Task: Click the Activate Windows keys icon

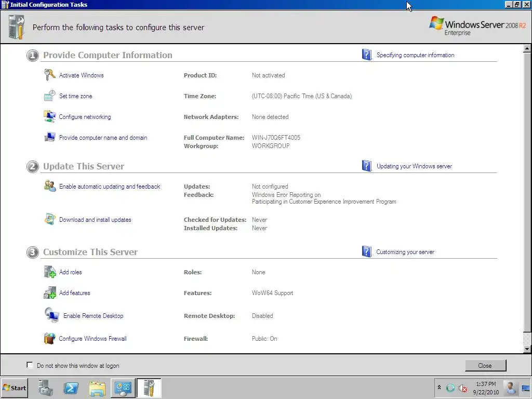Action: click(x=49, y=75)
